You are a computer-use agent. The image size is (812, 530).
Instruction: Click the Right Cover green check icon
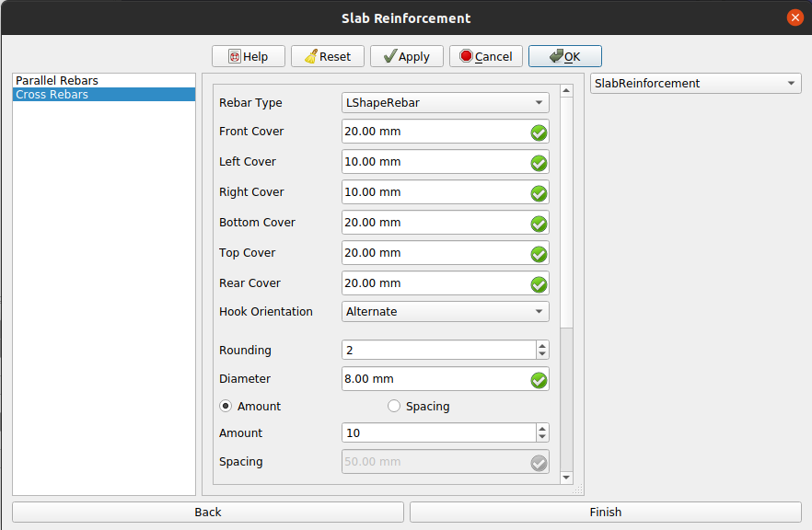pos(539,193)
